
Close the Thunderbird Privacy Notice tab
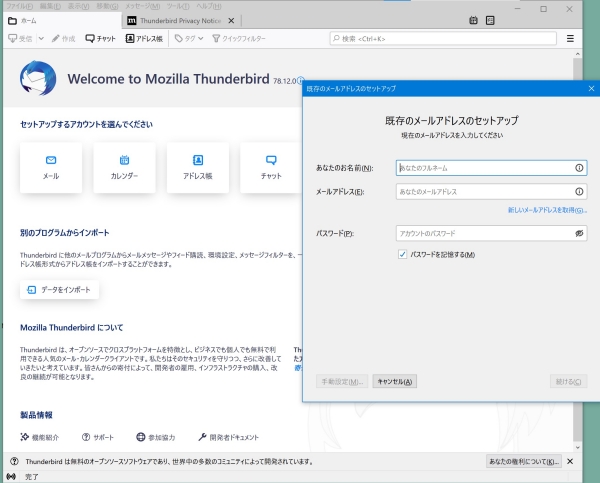pyautogui.click(x=231, y=21)
